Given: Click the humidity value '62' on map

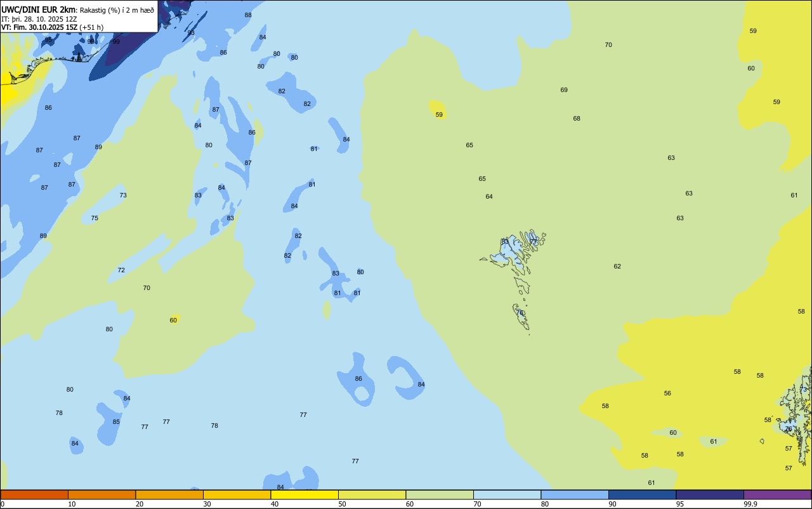Looking at the screenshot, I should coord(617,267).
